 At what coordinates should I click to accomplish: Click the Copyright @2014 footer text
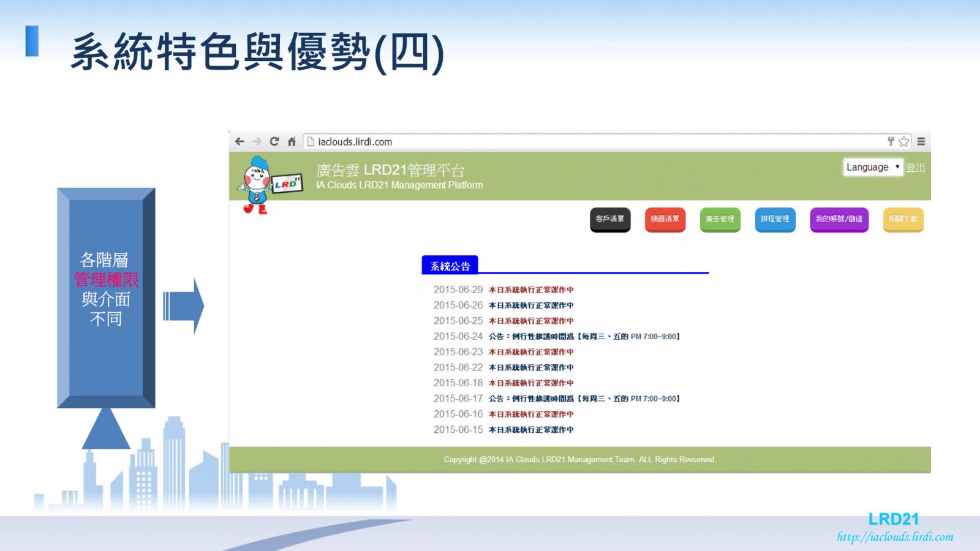pyautogui.click(x=580, y=459)
